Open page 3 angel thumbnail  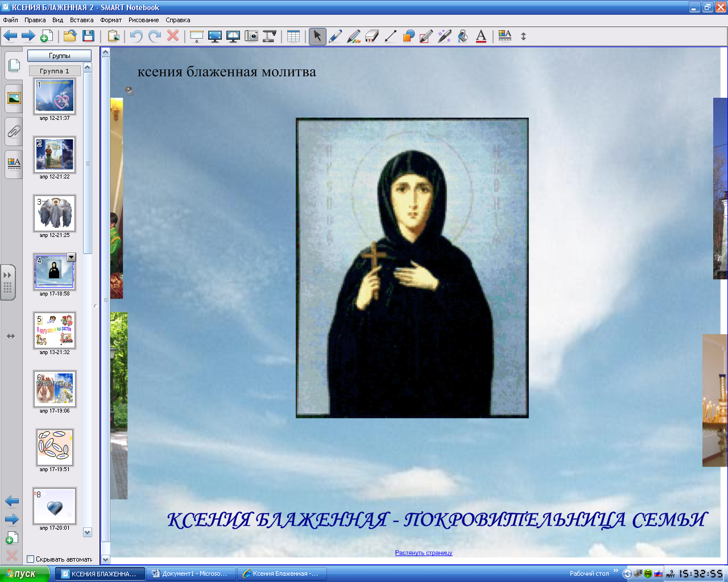(55, 213)
